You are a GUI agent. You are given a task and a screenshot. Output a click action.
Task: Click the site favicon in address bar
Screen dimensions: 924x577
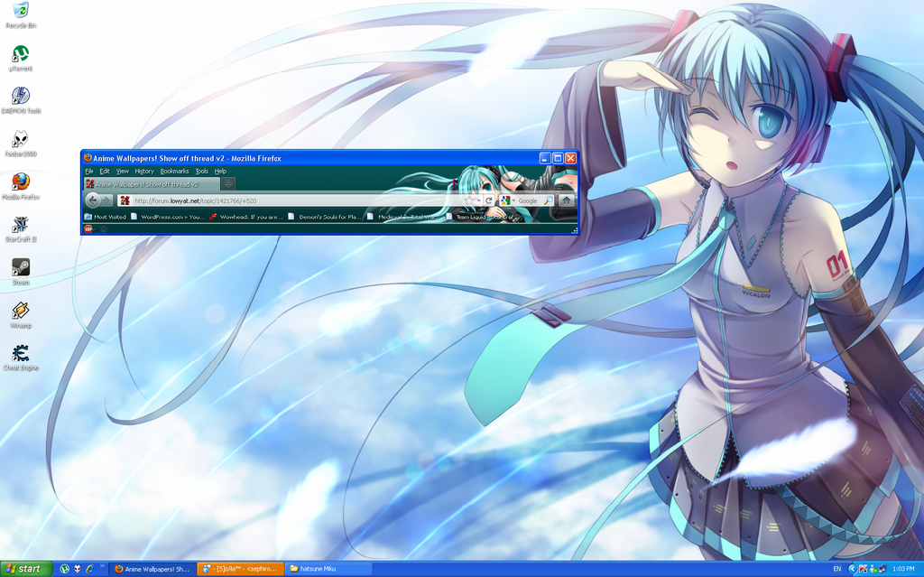coord(125,200)
